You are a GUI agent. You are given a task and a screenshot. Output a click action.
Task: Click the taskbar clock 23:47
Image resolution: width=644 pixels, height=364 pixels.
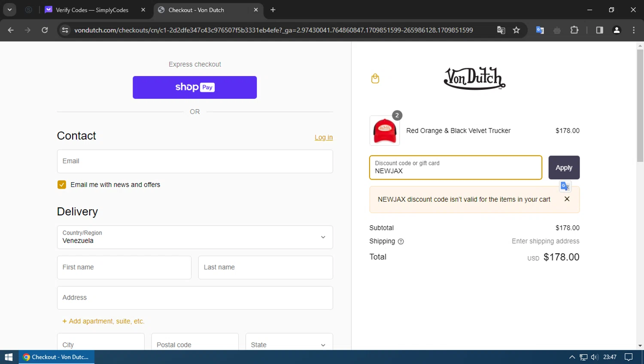coord(610,357)
